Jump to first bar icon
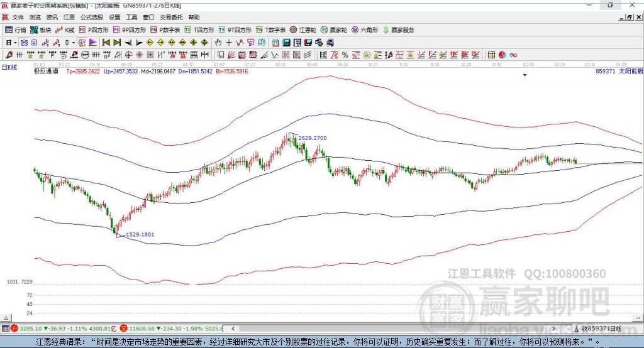Viewport: 644px width, 348px height. pyautogui.click(x=106, y=43)
